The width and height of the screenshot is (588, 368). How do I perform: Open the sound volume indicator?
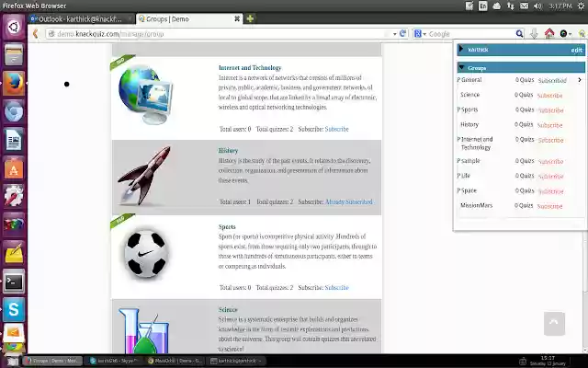click(537, 6)
